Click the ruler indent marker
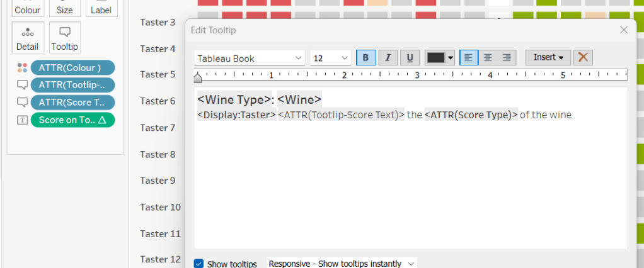The width and height of the screenshot is (644, 268). tap(198, 78)
